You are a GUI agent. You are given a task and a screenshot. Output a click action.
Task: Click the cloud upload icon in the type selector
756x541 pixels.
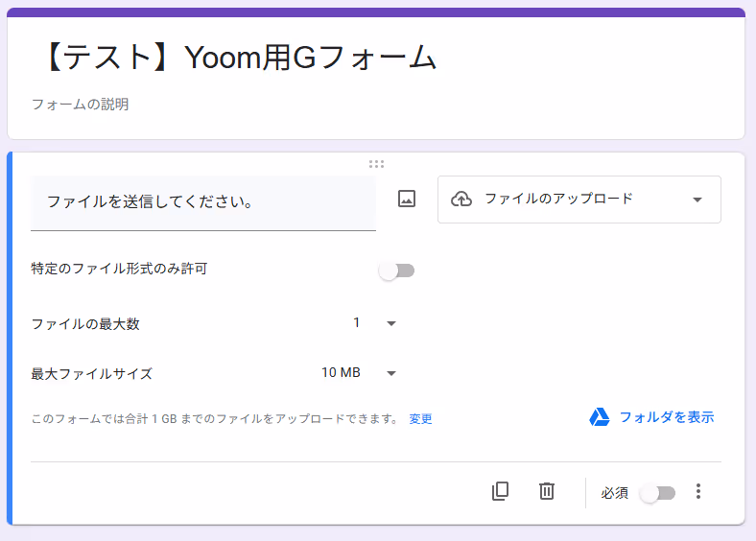pyautogui.click(x=461, y=199)
